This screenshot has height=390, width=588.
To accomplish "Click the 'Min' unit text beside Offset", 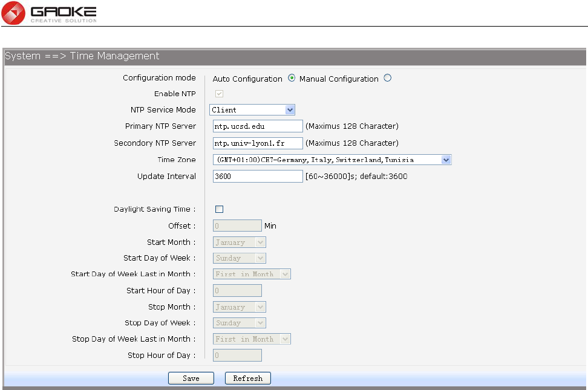I will (x=270, y=226).
